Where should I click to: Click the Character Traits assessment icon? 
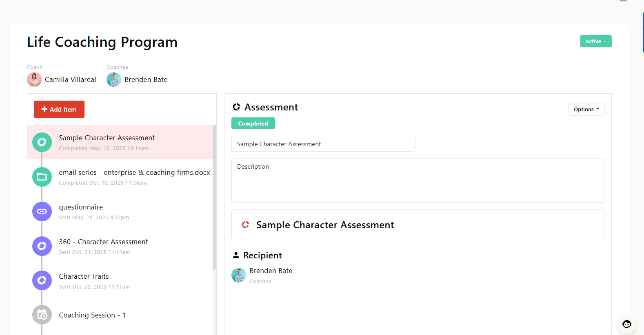pos(42,280)
